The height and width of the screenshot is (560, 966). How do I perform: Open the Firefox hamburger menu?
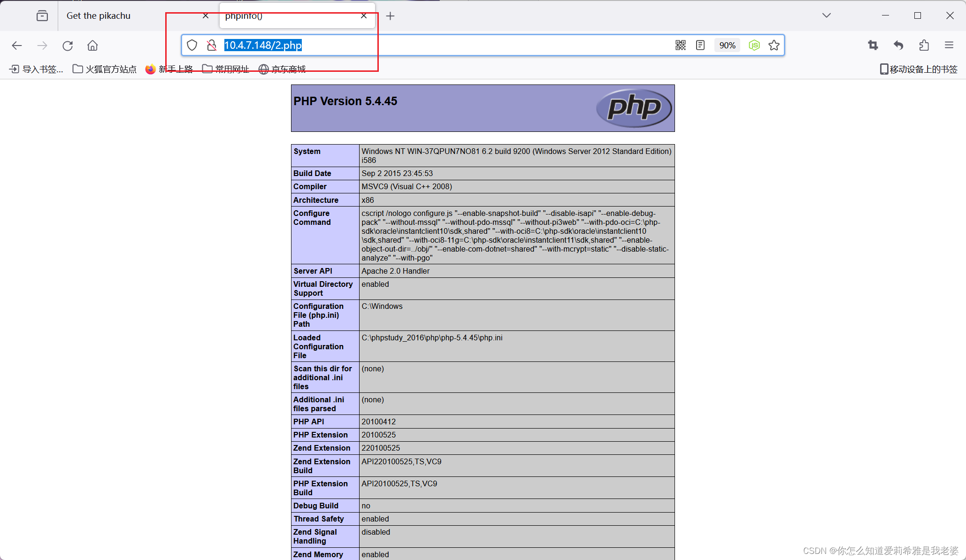click(x=949, y=45)
